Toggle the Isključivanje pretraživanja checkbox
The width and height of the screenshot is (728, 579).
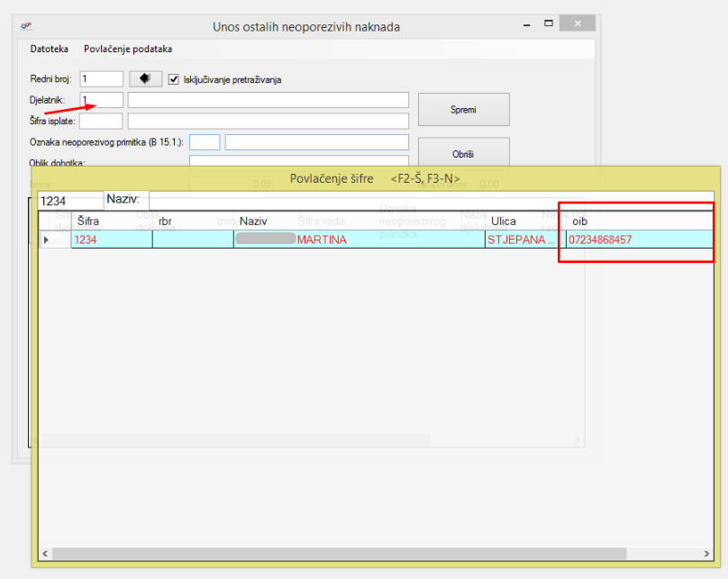click(x=174, y=79)
